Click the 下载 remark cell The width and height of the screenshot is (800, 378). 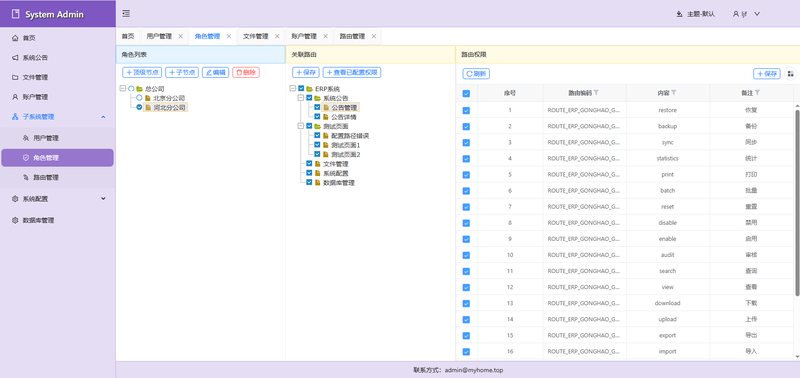pyautogui.click(x=751, y=304)
